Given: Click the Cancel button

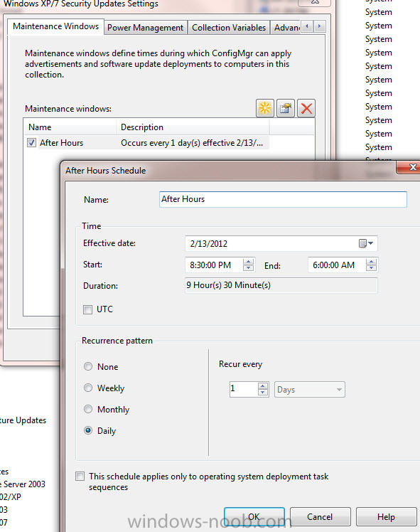Looking at the screenshot, I should click(320, 517).
